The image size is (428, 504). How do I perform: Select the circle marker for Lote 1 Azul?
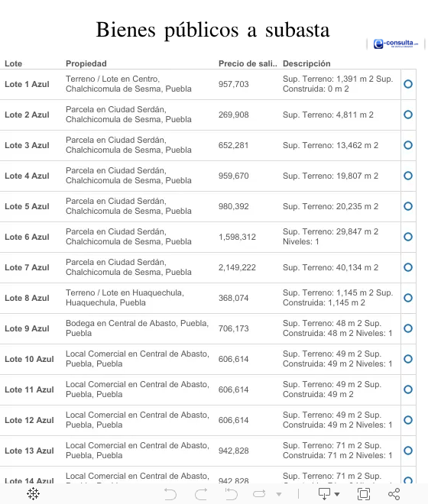408,84
